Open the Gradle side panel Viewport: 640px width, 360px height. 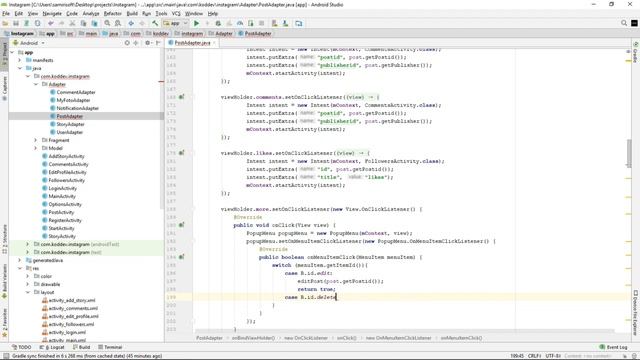point(636,52)
